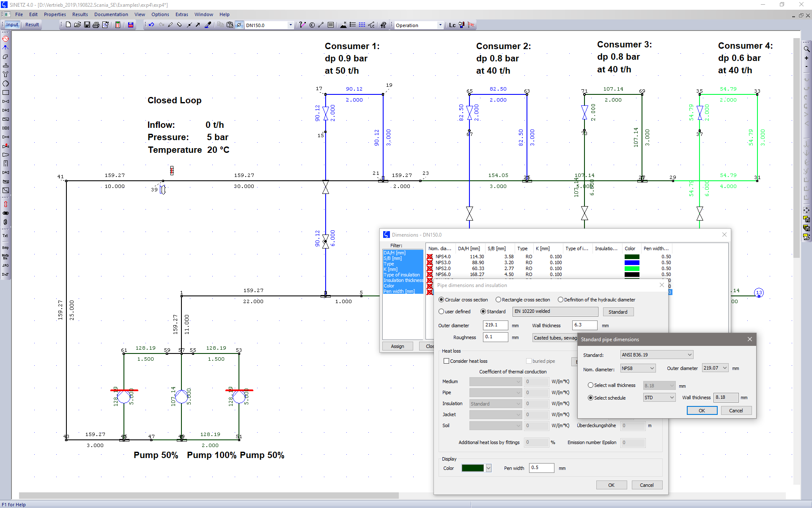Click OK in Standard pipe dimensions dialog
Viewport: 812px width, 508px height.
click(702, 411)
